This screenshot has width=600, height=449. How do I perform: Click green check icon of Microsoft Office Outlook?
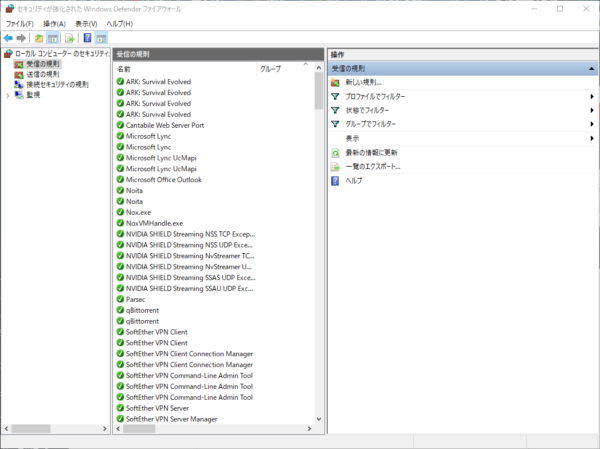[120, 180]
